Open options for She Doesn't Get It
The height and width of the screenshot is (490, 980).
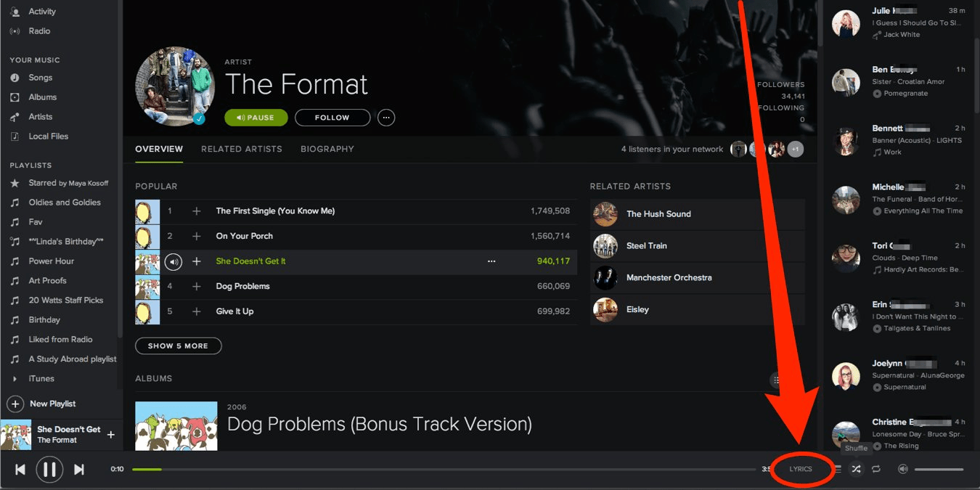coord(491,261)
